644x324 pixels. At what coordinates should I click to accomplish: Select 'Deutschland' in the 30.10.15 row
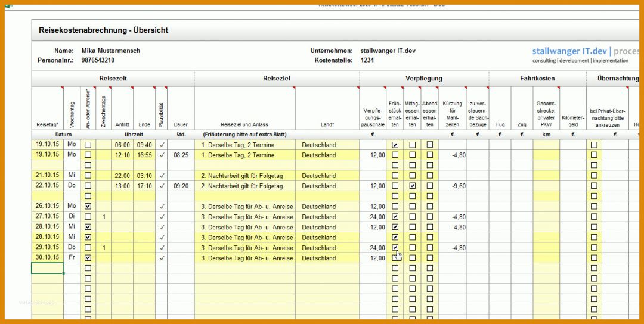(327, 258)
